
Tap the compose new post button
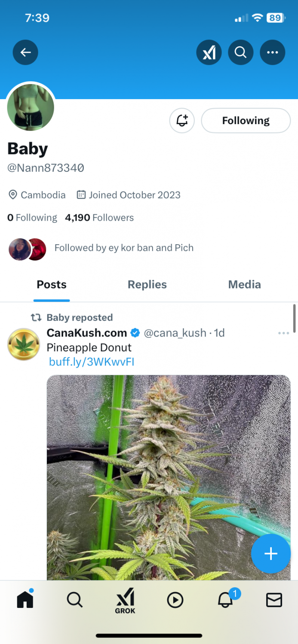tap(270, 554)
